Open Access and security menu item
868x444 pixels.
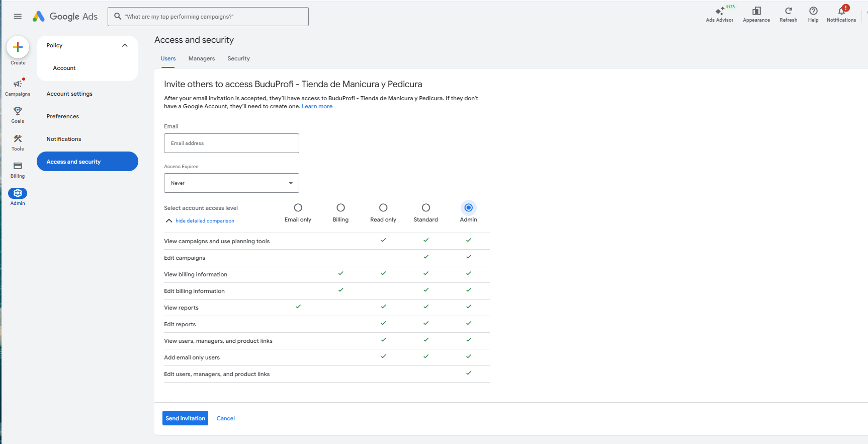click(x=88, y=162)
